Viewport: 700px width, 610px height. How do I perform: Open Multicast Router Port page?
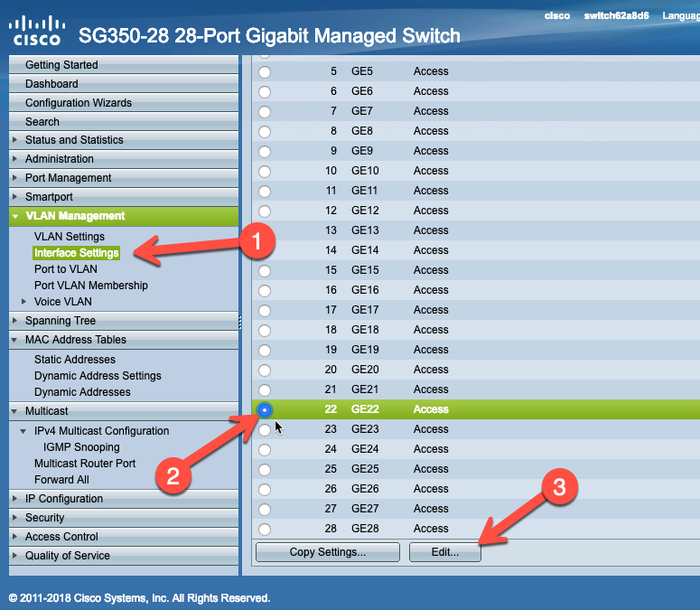(x=85, y=464)
